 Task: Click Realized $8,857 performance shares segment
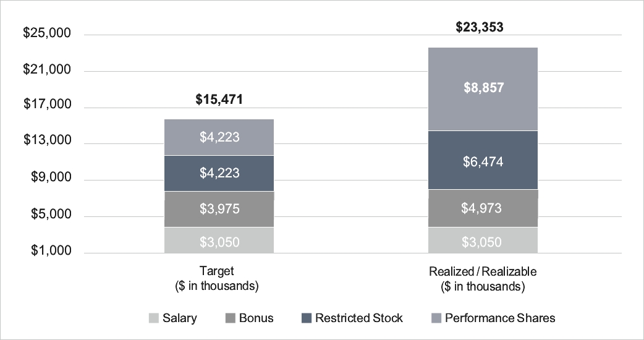pyautogui.click(x=483, y=88)
